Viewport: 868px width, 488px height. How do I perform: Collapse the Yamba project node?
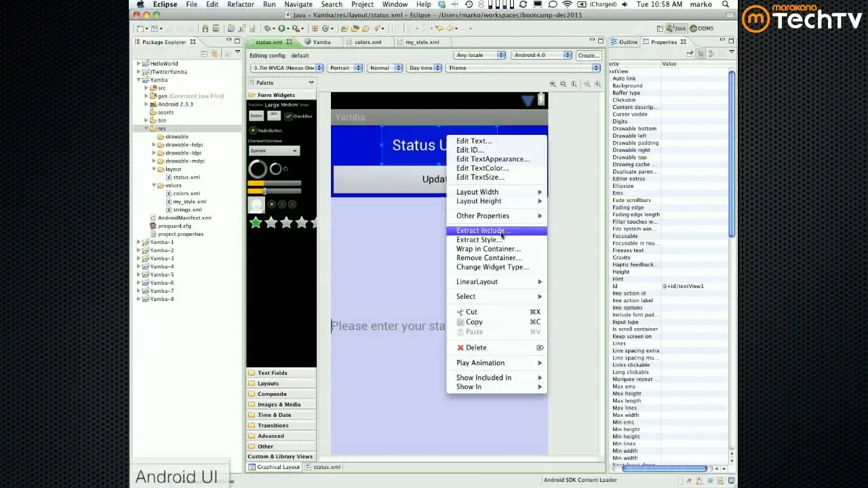(139, 80)
